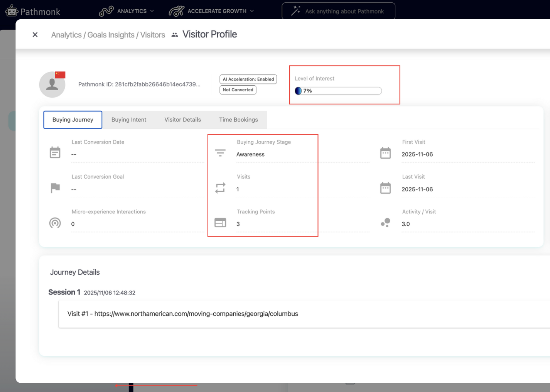Go to the Time Bookings tab
550x392 pixels.
tap(238, 120)
